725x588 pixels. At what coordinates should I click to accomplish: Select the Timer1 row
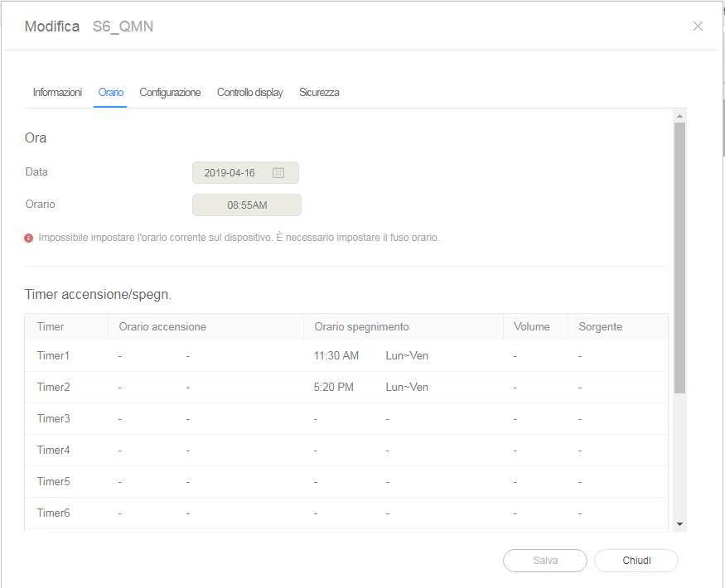pyautogui.click(x=54, y=356)
